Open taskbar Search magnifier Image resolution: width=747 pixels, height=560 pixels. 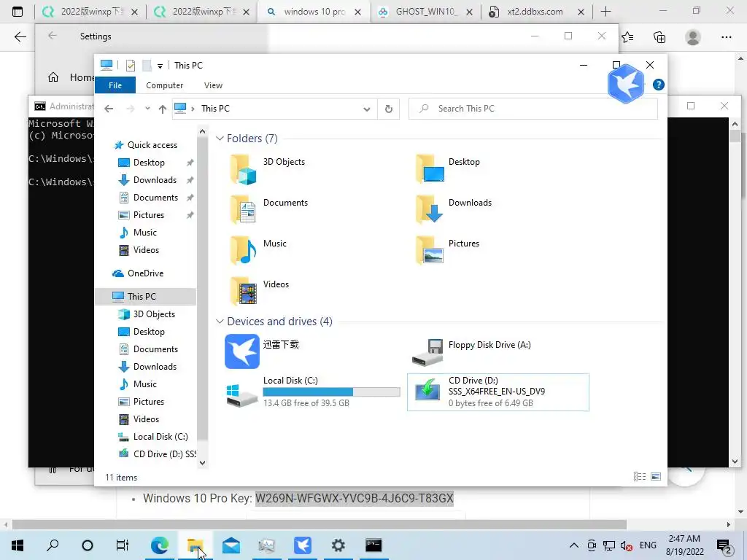pyautogui.click(x=53, y=545)
